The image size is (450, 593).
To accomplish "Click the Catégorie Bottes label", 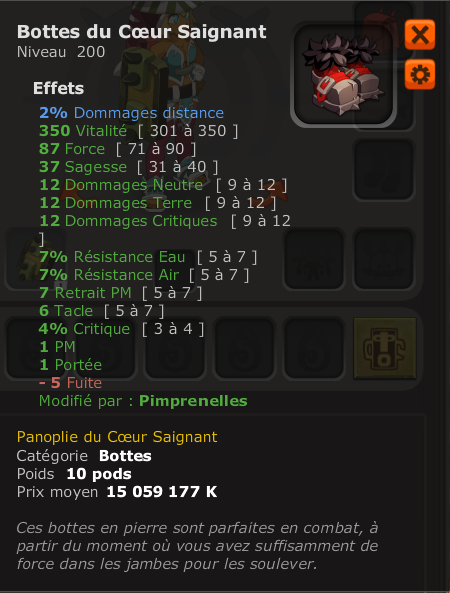I will coord(84,456).
